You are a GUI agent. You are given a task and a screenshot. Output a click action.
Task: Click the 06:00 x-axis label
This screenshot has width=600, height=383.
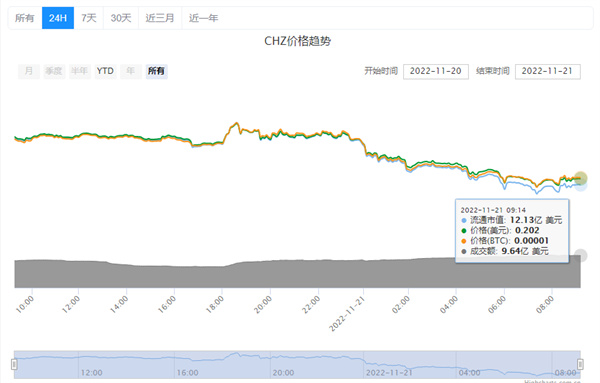point(497,305)
